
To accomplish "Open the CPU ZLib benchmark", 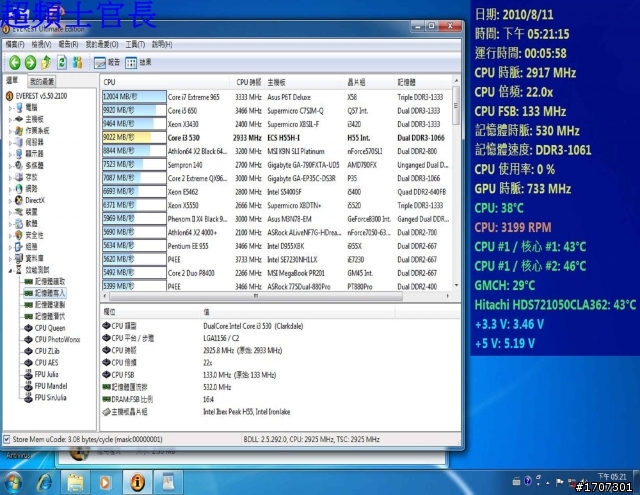I will tap(42, 351).
